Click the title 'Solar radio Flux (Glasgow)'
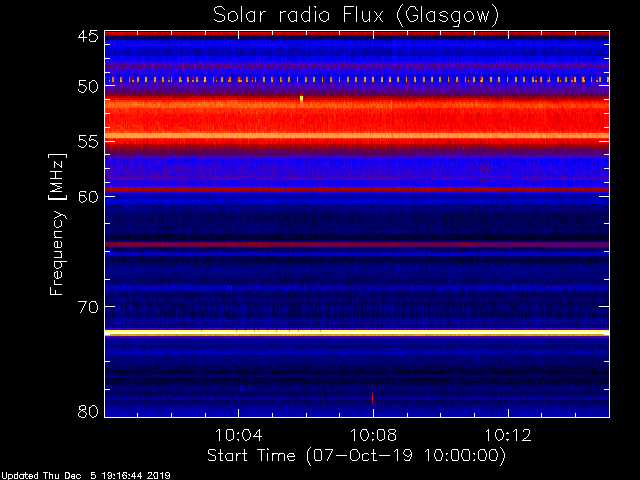 (356, 16)
